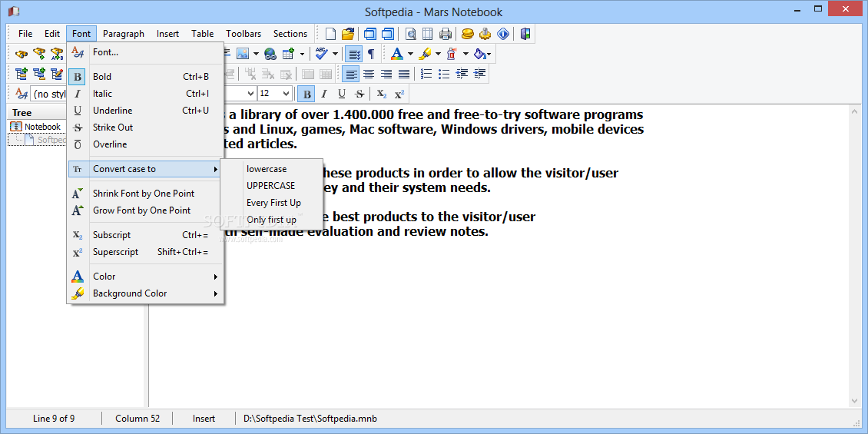Click the binoculars Find icon
868x434 pixels.
[22, 54]
